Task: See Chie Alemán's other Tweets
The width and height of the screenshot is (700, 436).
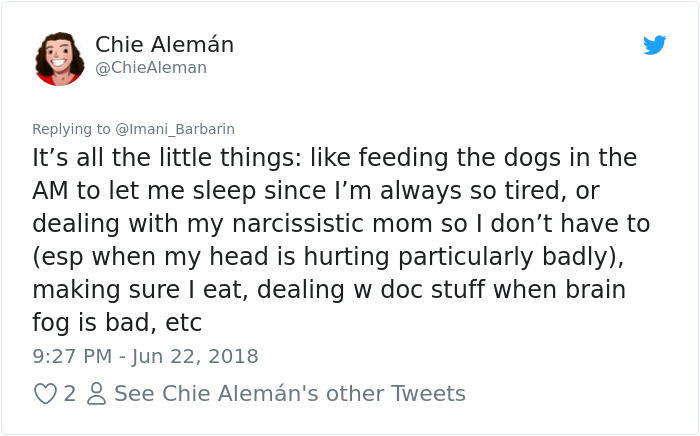Action: (290, 394)
